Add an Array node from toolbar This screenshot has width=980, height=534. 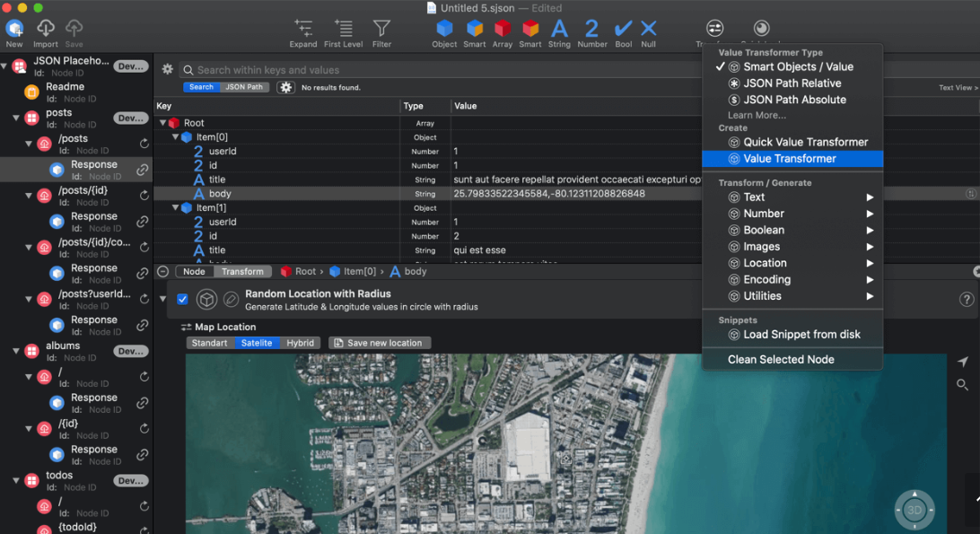point(503,29)
